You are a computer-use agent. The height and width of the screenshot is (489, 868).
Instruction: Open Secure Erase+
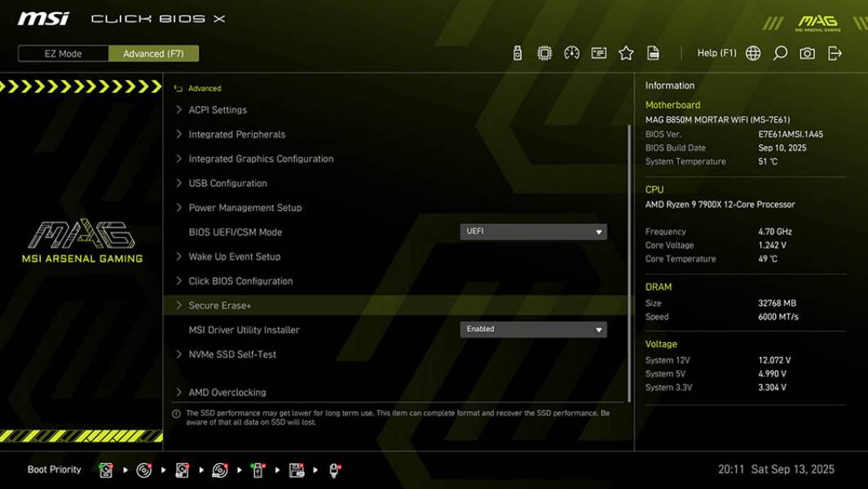click(x=220, y=305)
